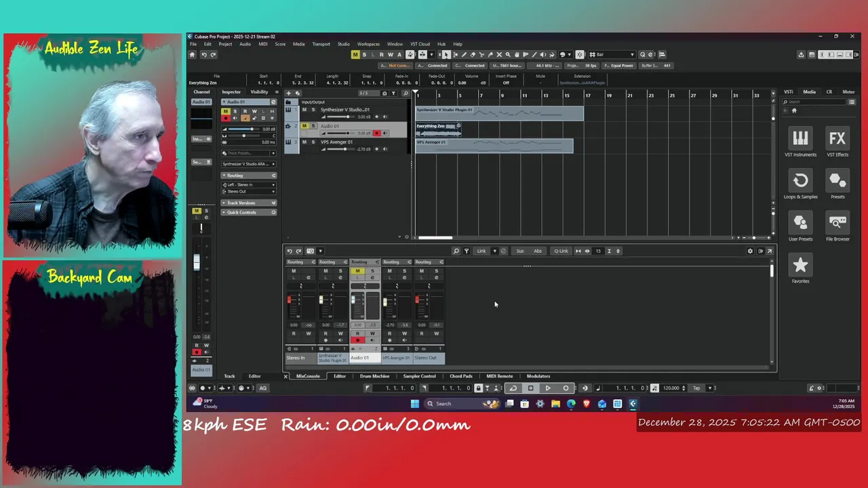Screen dimensions: 868x488
Task: Select the Zoom magnifier tool in toolbar
Action: pos(508,54)
